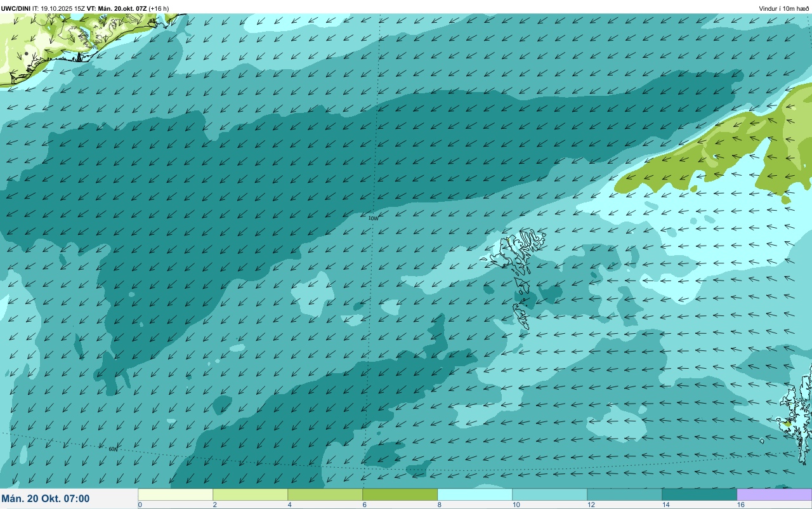This screenshot has height=509, width=812.
Task: Click the 'UWC/DINI' model label
Action: tap(16, 8)
